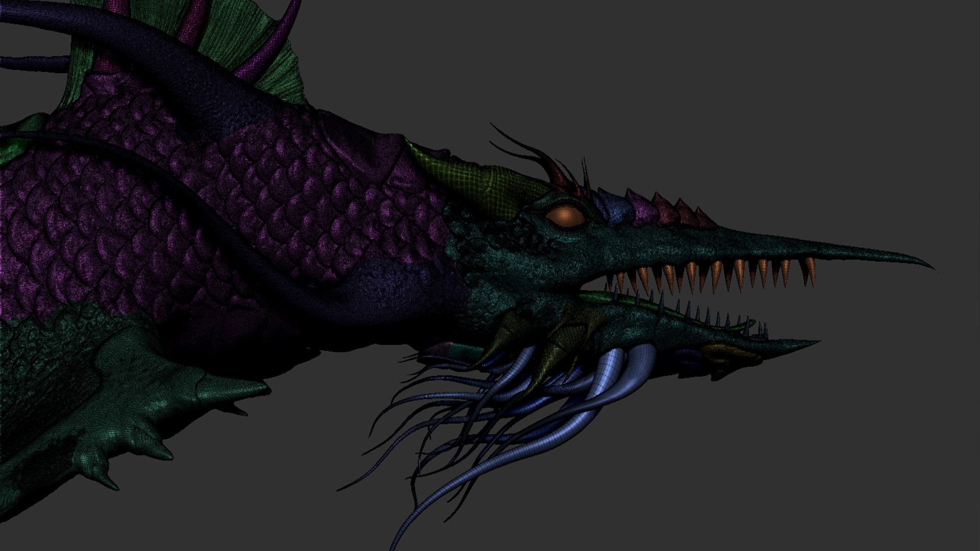Click the empty grey background at upper right
980x551 pixels.
(766, 77)
